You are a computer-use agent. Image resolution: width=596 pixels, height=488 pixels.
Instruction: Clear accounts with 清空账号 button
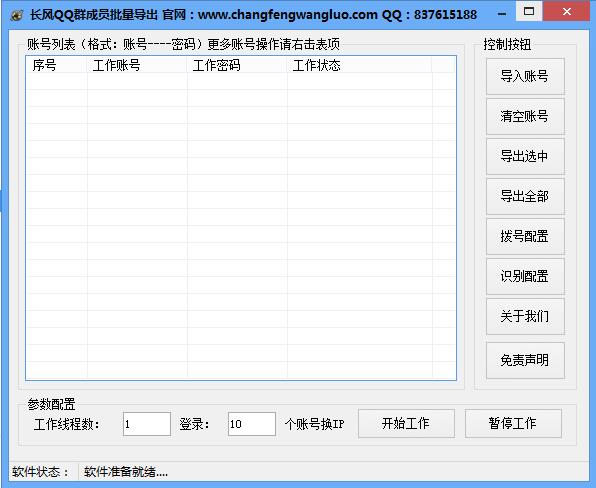(x=525, y=116)
